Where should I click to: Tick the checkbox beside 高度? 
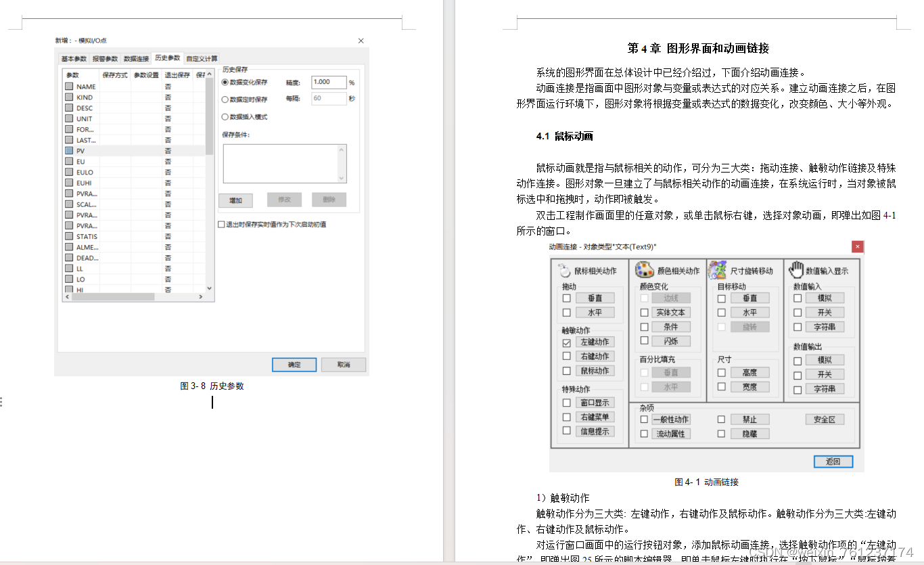pyautogui.click(x=722, y=373)
